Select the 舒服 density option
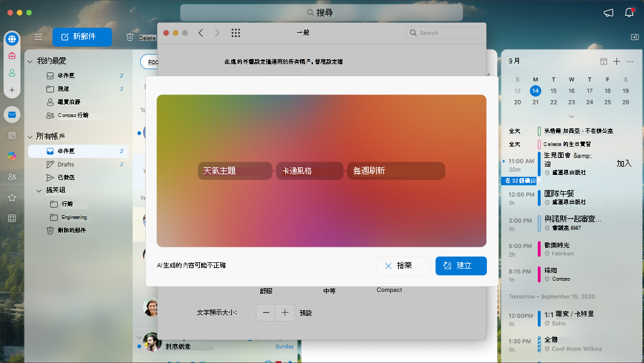This screenshot has width=644, height=363. click(x=266, y=291)
